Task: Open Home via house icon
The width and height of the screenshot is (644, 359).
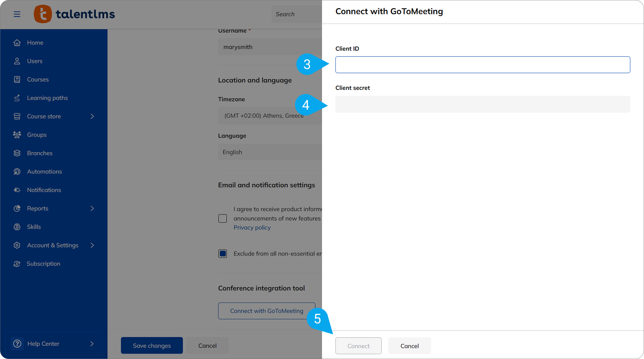Action: [17, 42]
